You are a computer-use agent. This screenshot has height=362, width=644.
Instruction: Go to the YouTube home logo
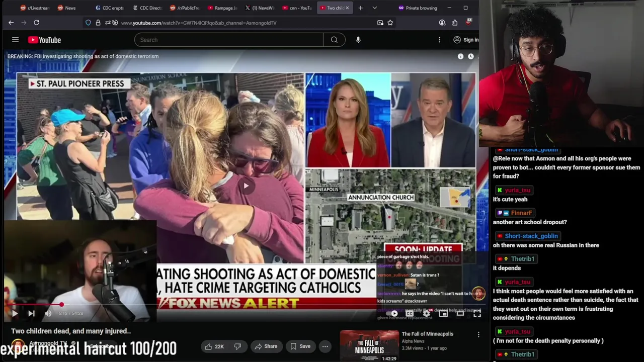click(x=44, y=40)
